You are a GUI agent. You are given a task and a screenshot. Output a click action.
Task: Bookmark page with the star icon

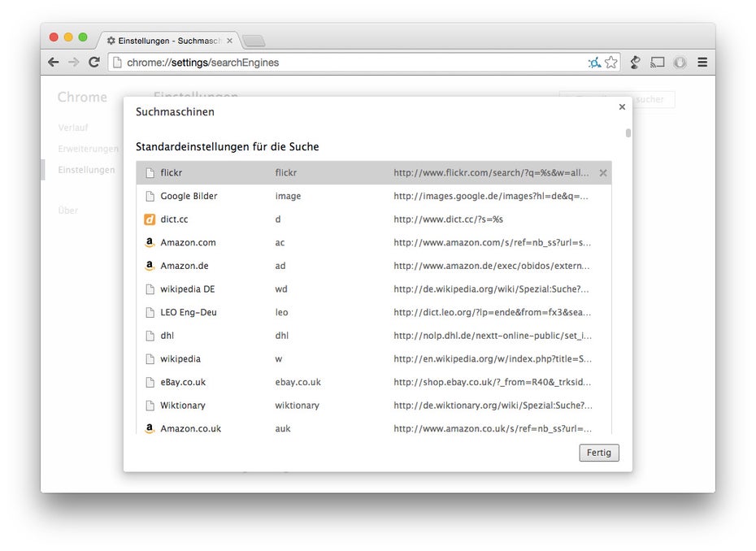pos(610,63)
